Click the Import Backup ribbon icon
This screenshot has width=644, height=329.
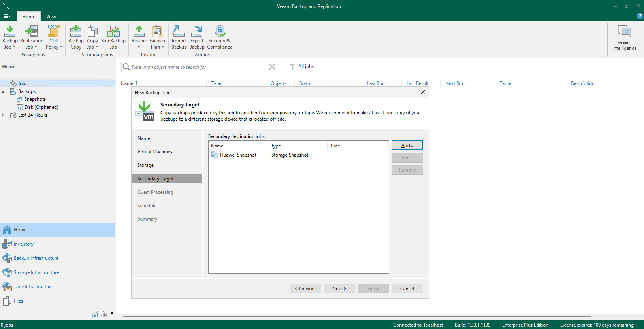[x=179, y=38]
